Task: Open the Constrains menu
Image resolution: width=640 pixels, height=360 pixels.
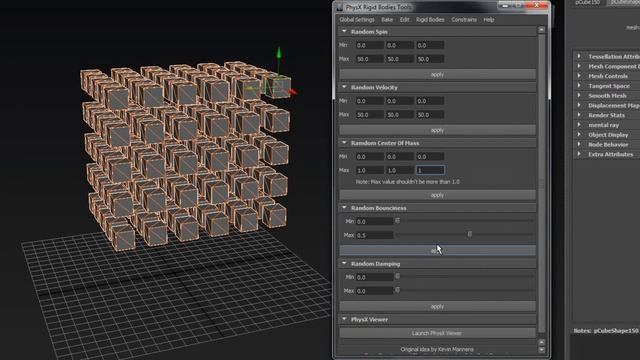Action: pyautogui.click(x=464, y=20)
